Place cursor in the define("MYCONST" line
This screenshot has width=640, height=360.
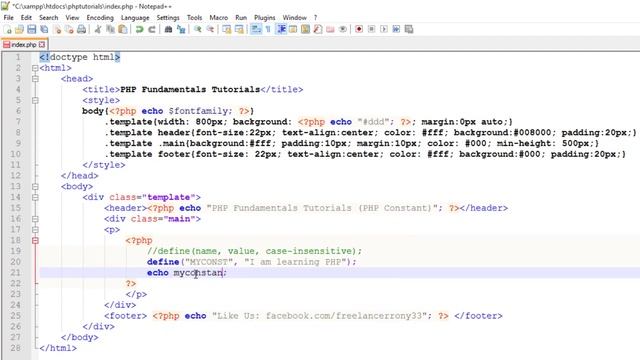251,262
